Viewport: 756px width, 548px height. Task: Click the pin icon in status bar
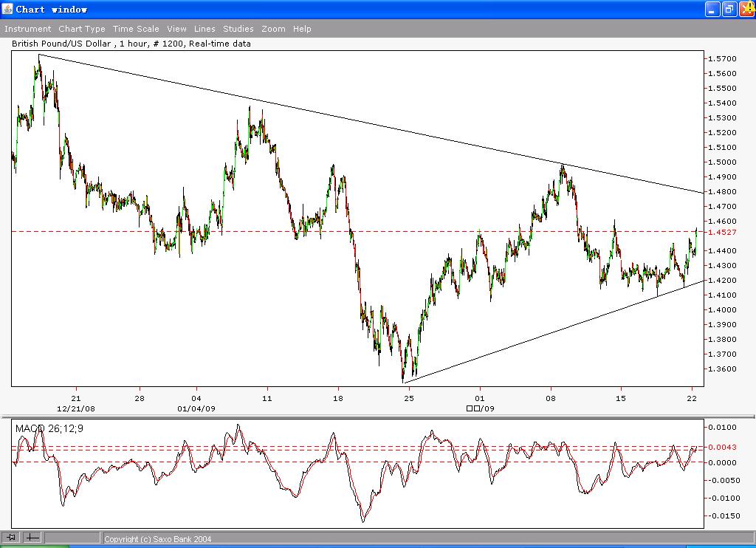[11, 537]
